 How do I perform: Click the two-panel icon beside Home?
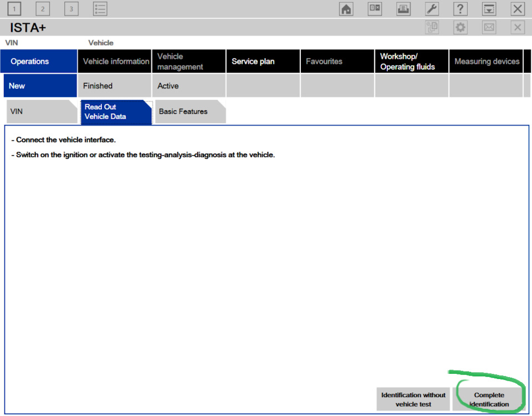point(375,9)
